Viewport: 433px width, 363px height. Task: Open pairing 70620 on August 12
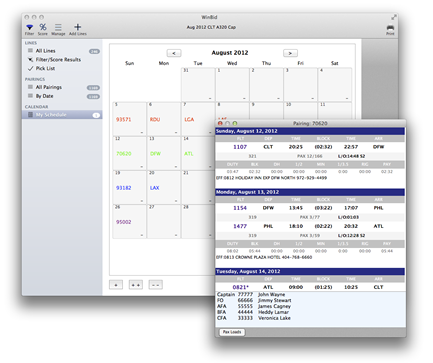coord(124,154)
